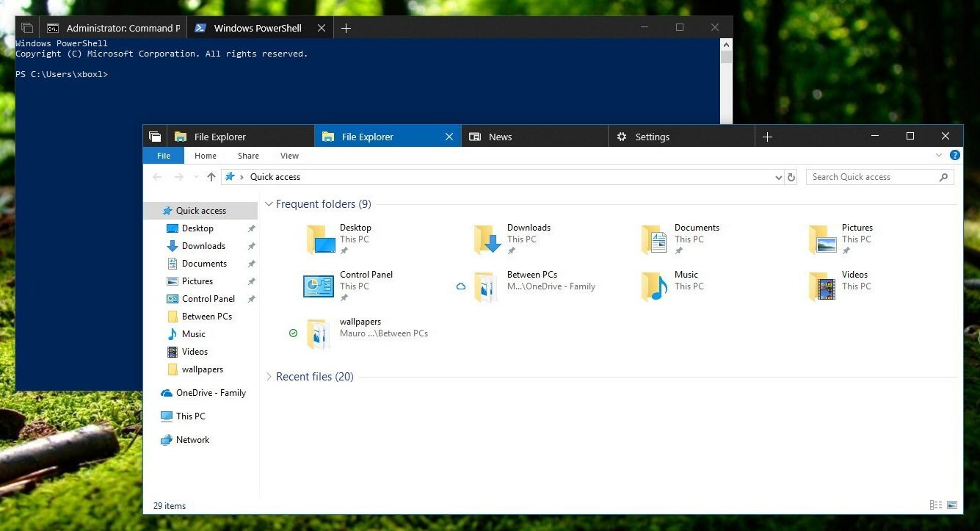The width and height of the screenshot is (980, 531).
Task: Open the Recent locations dropdown arrow
Action: [196, 177]
